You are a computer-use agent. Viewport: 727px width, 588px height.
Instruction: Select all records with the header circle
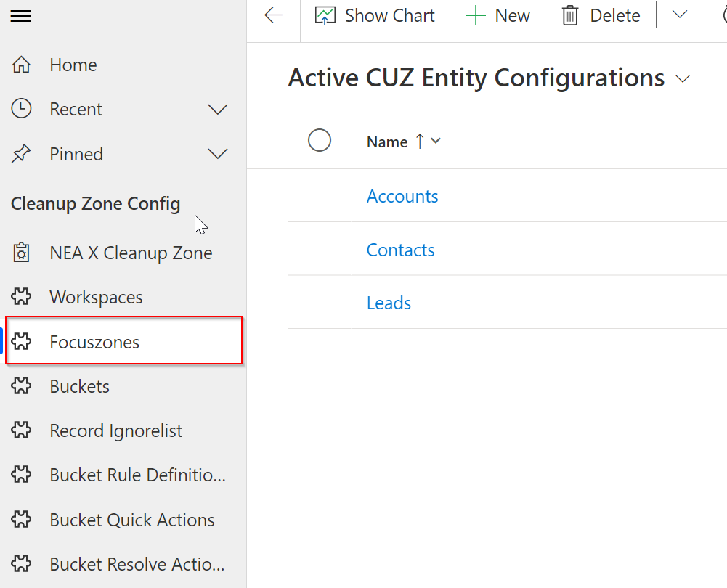coord(320,140)
